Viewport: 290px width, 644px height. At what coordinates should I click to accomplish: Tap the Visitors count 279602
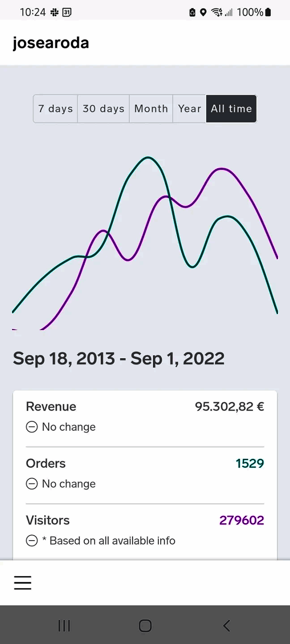[242, 520]
